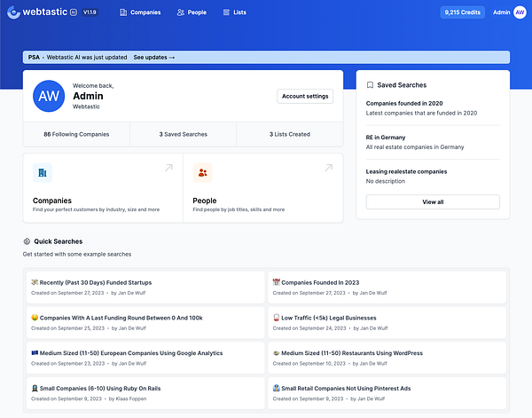532x418 pixels.
Task: Open the People menu in navbar
Action: point(192,12)
